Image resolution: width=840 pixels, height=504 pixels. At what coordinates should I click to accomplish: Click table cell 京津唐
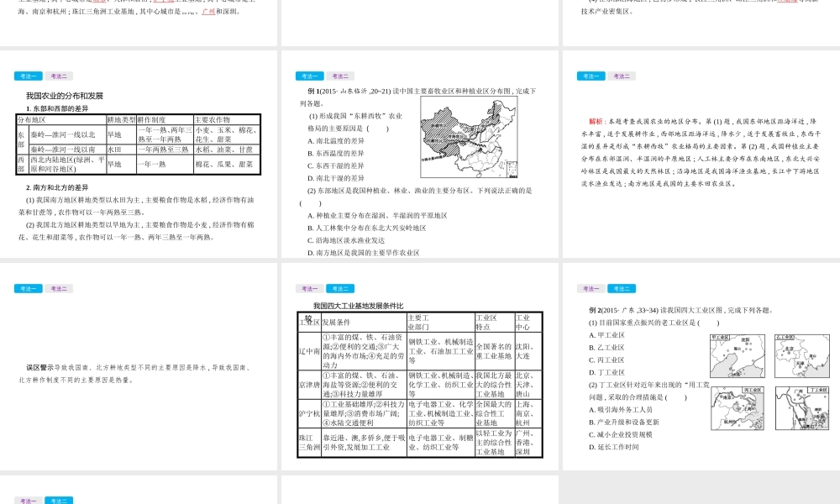pos(309,385)
